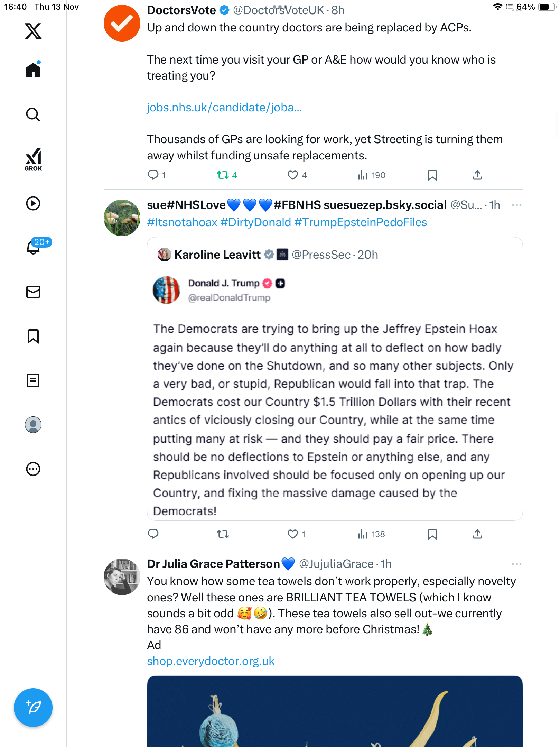
Task: Open more options on Dr Julia's post
Action: 516,564
